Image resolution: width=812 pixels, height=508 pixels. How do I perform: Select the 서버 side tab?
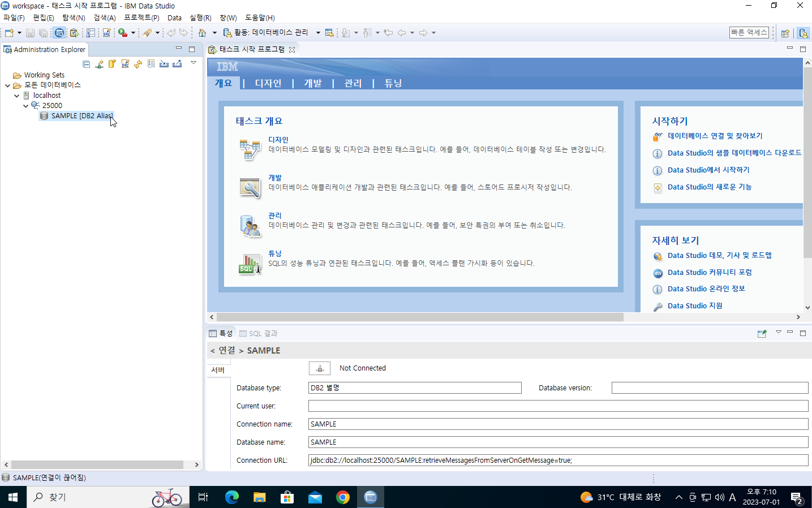[218, 370]
